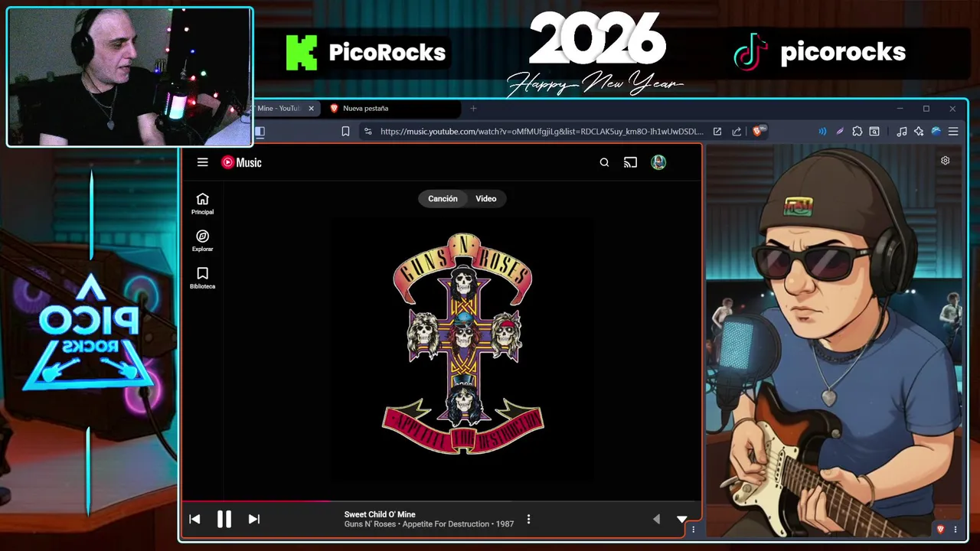Screen dimensions: 980x551
Task: Click the open-in-app icon in address bar
Action: pyautogui.click(x=717, y=132)
